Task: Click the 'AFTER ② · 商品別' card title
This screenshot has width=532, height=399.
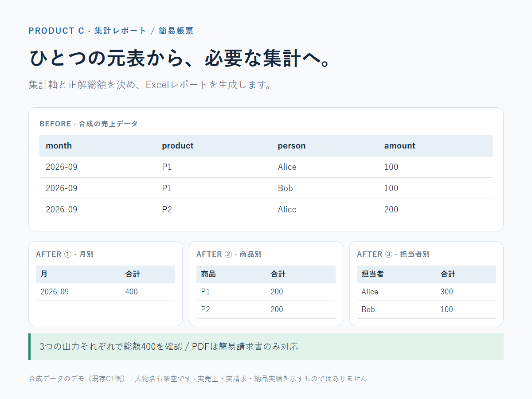Action: tap(229, 254)
